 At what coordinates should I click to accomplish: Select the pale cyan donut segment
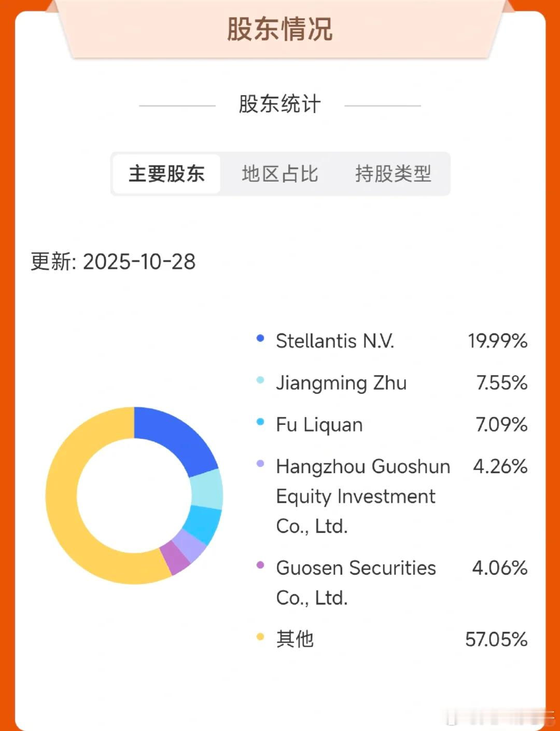point(206,489)
